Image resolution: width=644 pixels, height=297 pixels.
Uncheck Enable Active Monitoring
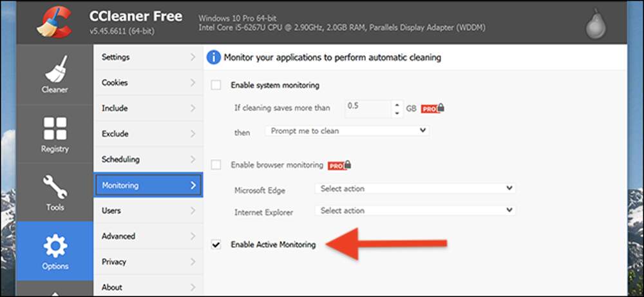(x=216, y=245)
